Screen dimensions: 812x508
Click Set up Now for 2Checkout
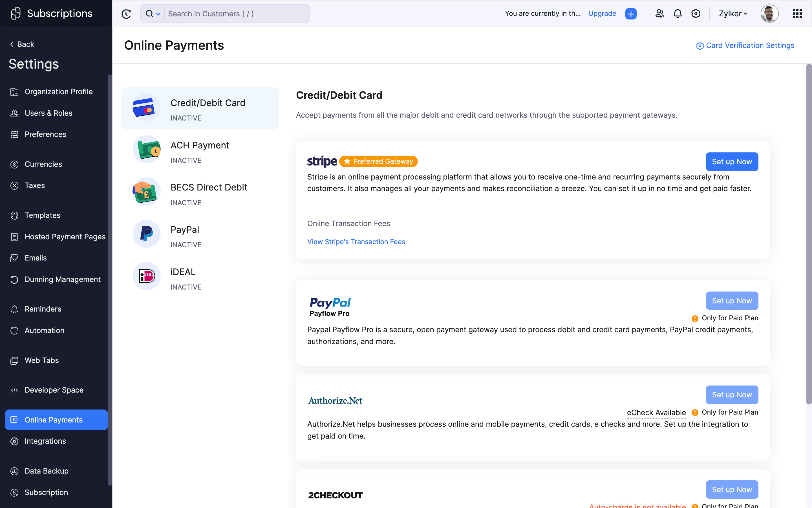(x=732, y=490)
